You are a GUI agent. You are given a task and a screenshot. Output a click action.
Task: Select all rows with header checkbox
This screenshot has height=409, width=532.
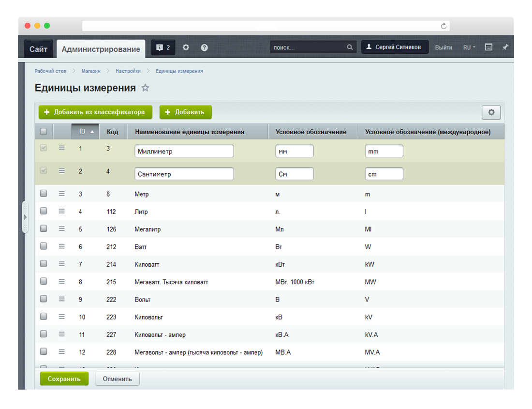click(44, 131)
